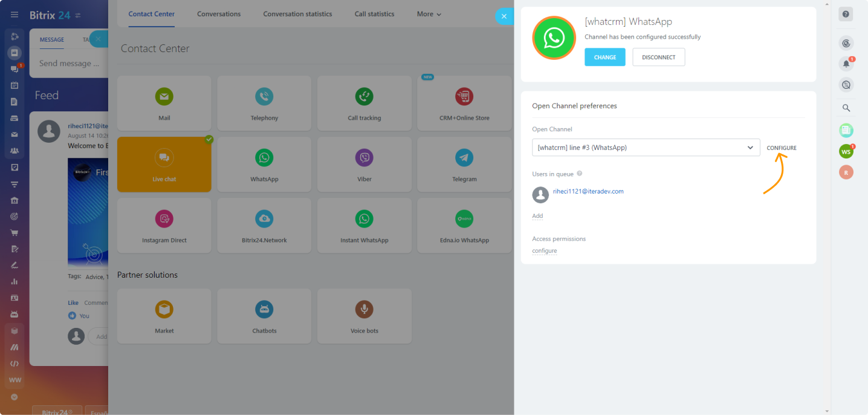Open the Call statistics tab
Image resolution: width=868 pixels, height=415 pixels.
[x=374, y=14]
